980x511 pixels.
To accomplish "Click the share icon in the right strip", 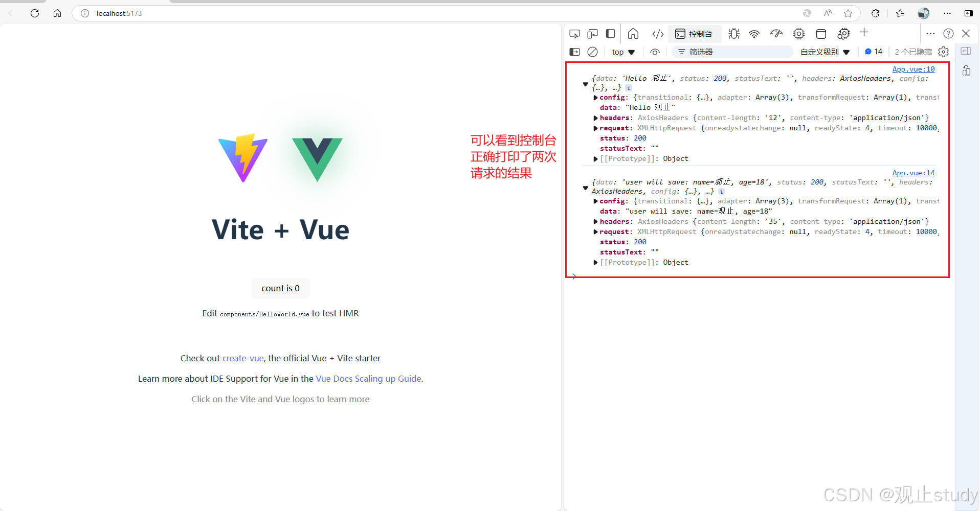I will pyautogui.click(x=966, y=71).
